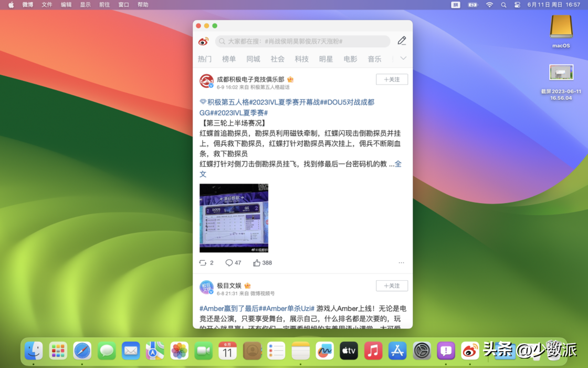Screen dimensions: 588x368
Task: Click the Wi-Fi status icon
Action: tap(489, 5)
